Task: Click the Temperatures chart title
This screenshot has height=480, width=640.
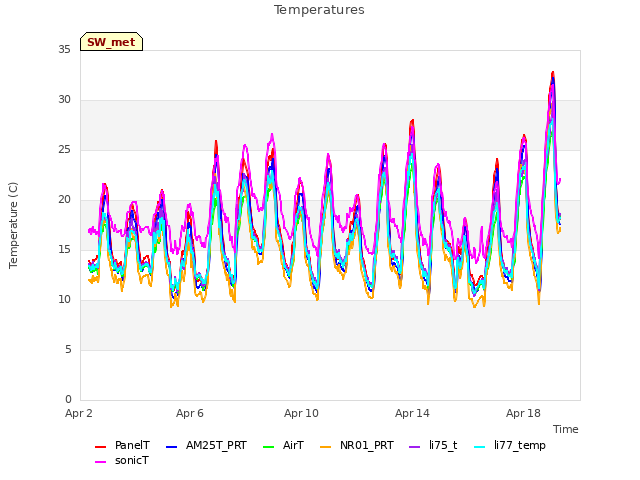Action: pos(319,10)
